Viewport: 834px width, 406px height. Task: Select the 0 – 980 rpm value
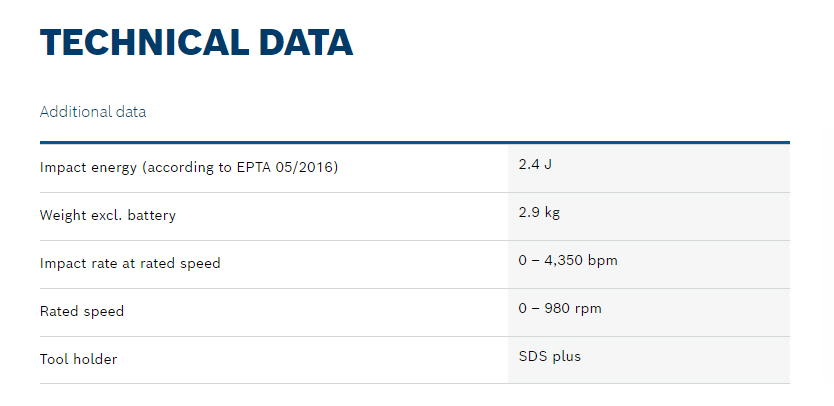[x=560, y=308]
